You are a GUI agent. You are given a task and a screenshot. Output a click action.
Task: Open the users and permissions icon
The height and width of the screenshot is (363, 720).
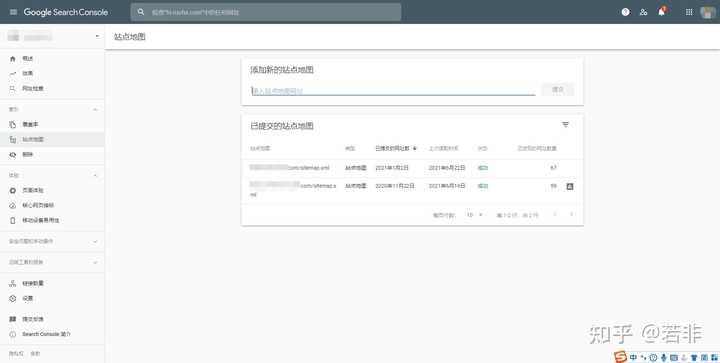point(643,12)
